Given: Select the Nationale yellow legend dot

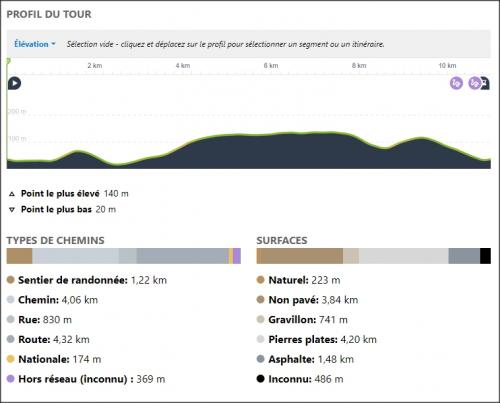Looking at the screenshot, I should pyautogui.click(x=11, y=359).
